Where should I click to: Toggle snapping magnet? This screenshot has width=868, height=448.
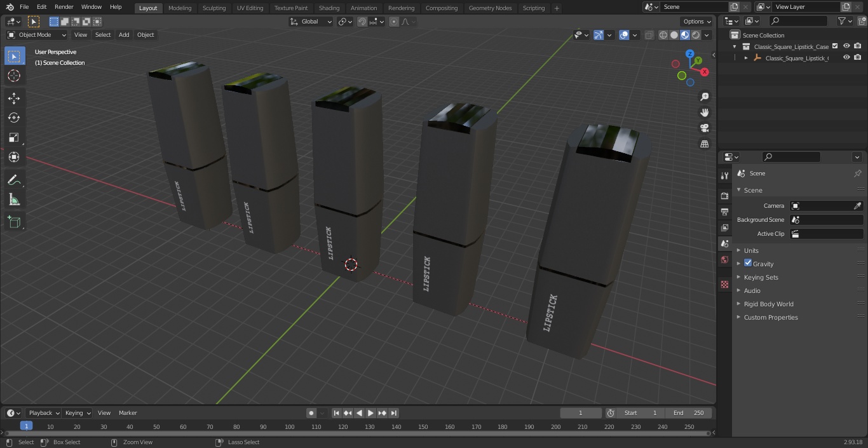coord(362,22)
